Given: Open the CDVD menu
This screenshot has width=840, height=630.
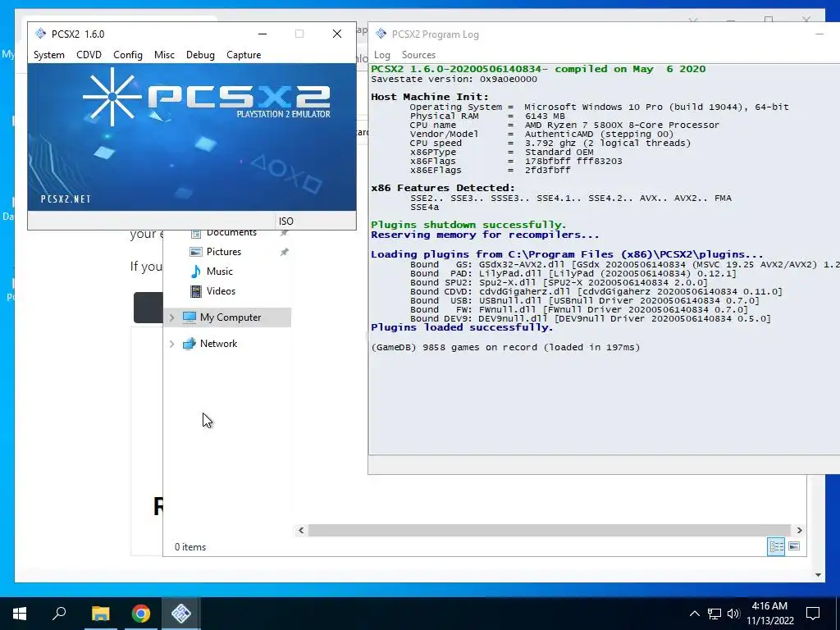Looking at the screenshot, I should coord(89,55).
